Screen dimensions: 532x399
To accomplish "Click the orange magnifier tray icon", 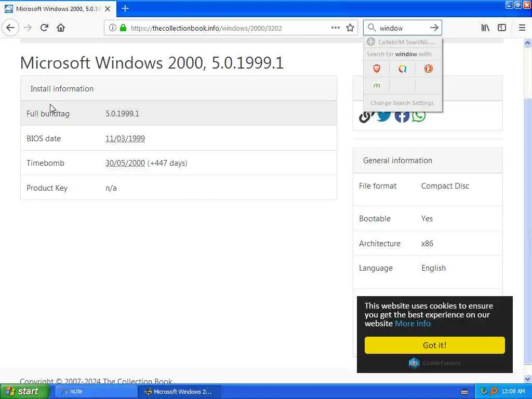I will pyautogui.click(x=494, y=392).
